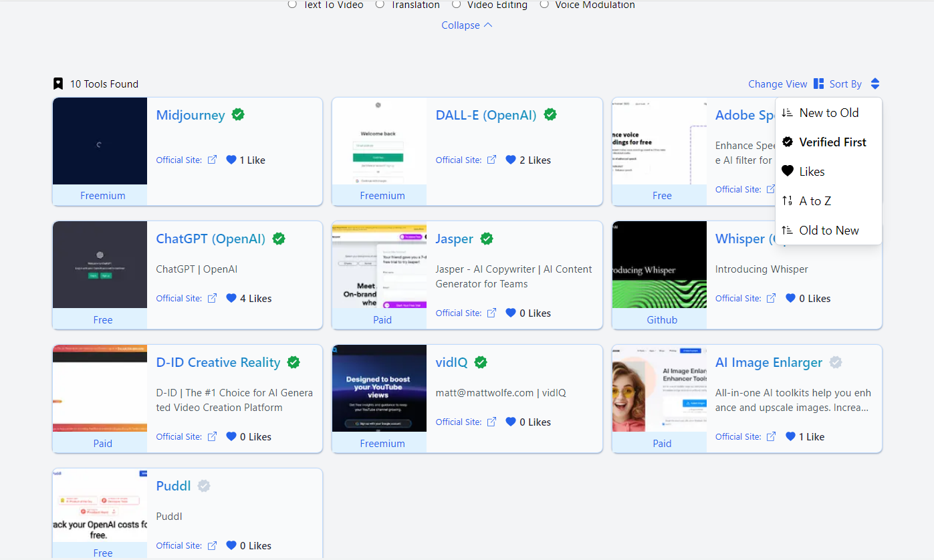This screenshot has height=560, width=934.
Task: Choose Verified First sort option
Action: 828,142
